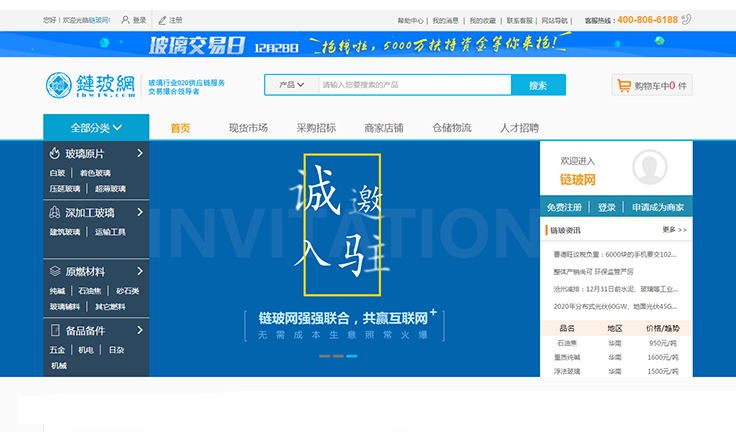Open the 首页 nav tab
Screen dimensions: 736x432
pos(180,128)
